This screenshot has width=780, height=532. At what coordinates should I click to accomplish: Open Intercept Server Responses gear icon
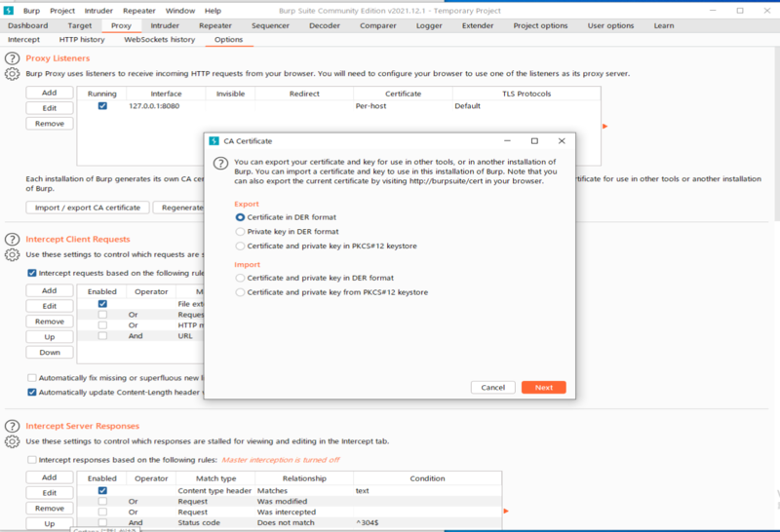12,441
